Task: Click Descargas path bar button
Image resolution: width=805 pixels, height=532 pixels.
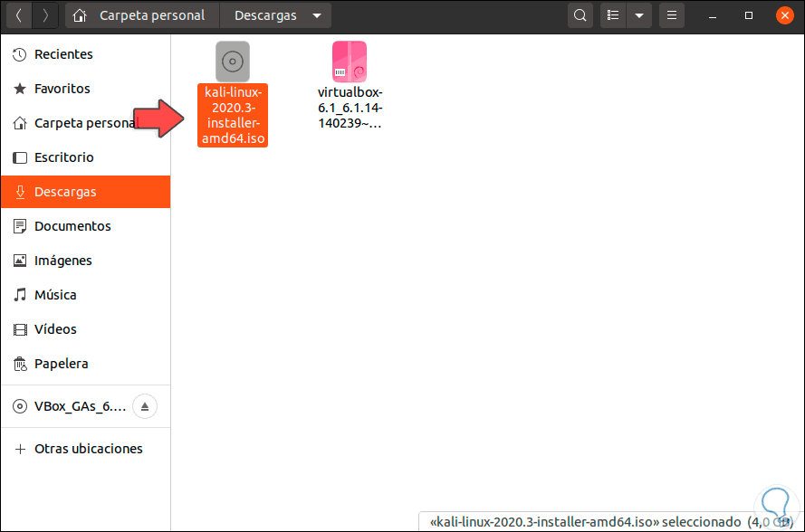Action: [265, 15]
